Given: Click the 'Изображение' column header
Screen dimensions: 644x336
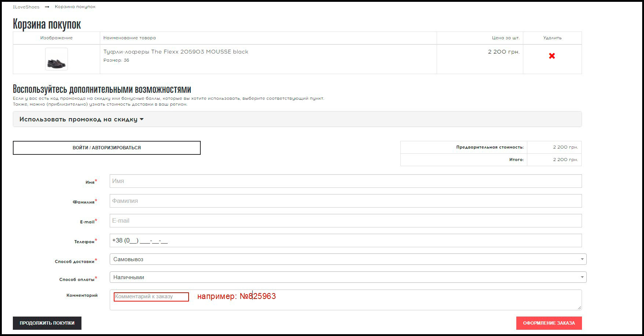Looking at the screenshot, I should (57, 38).
